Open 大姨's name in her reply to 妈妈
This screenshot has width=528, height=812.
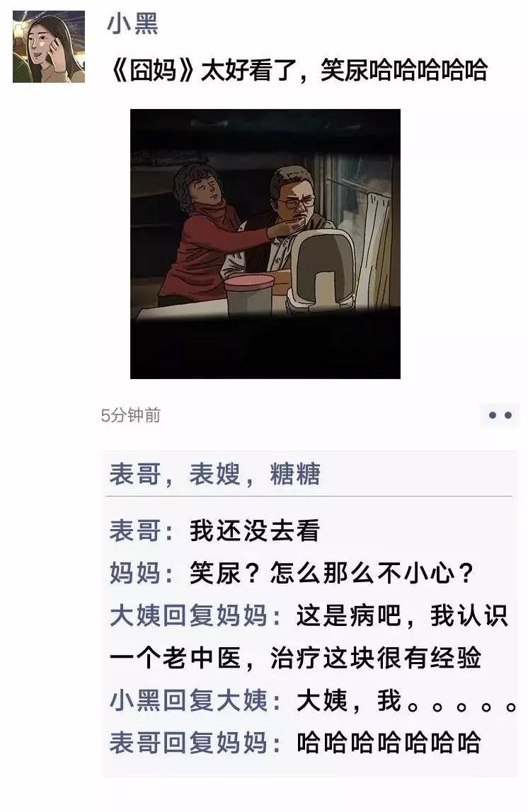coord(135,616)
